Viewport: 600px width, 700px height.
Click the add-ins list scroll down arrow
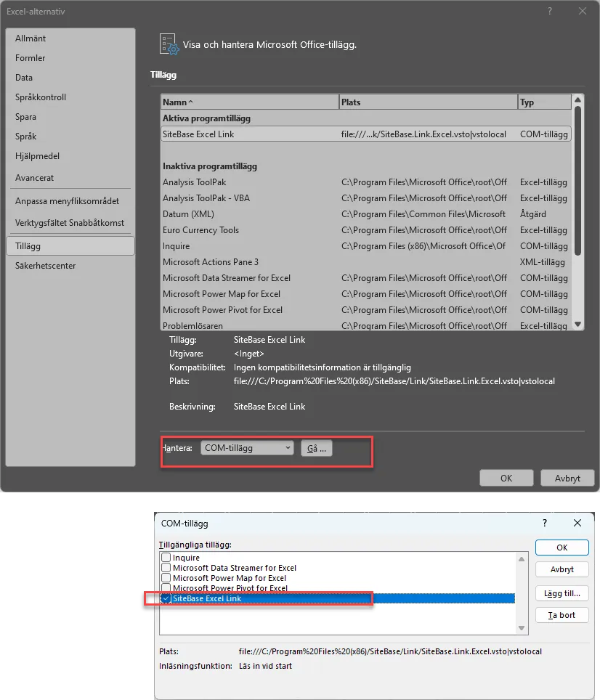pyautogui.click(x=577, y=325)
